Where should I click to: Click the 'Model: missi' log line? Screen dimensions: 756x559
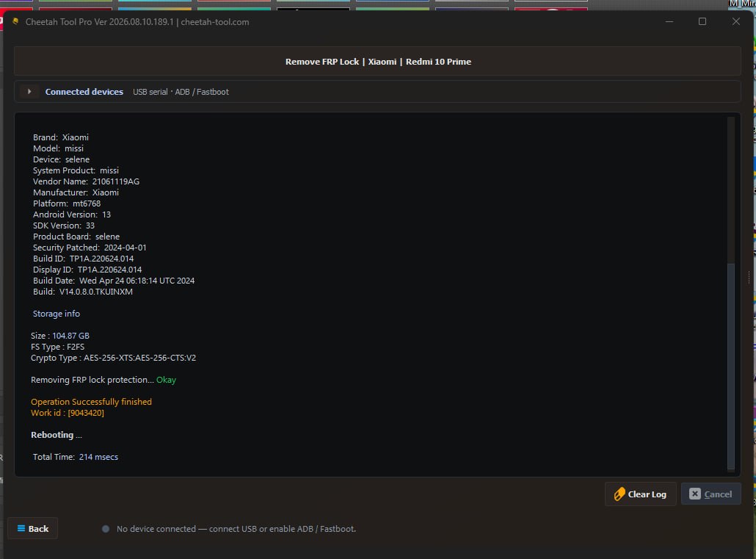coord(58,148)
